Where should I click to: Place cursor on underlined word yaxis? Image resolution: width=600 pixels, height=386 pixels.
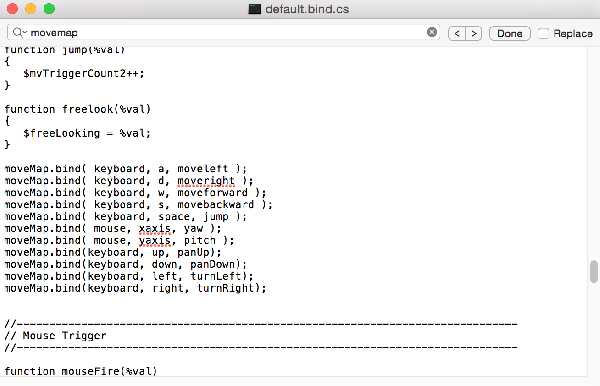pos(155,241)
